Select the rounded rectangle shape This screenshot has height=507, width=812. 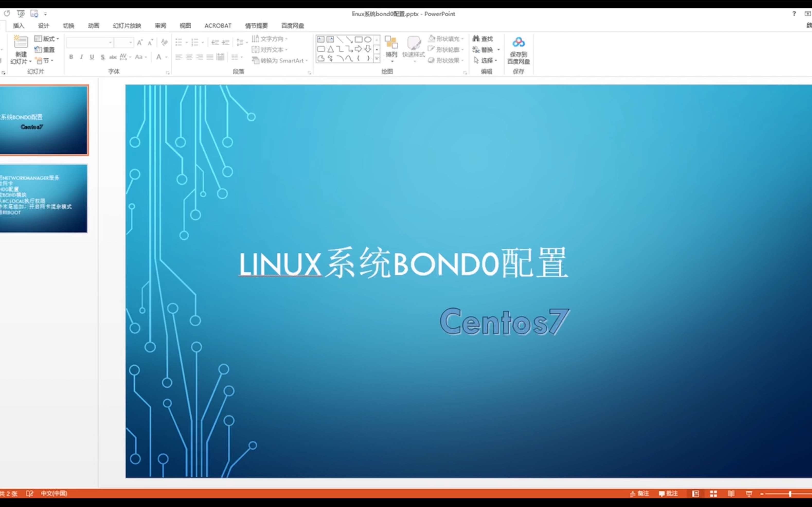coord(321,49)
